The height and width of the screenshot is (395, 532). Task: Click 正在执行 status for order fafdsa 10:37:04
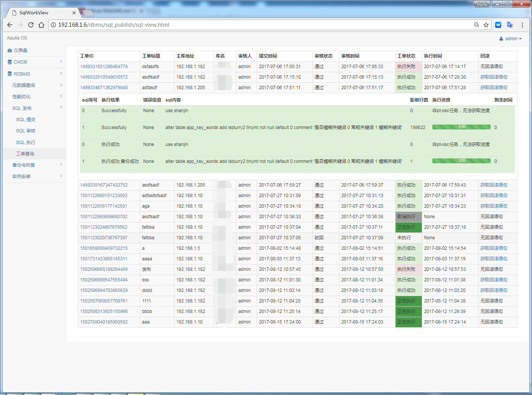pos(408,227)
